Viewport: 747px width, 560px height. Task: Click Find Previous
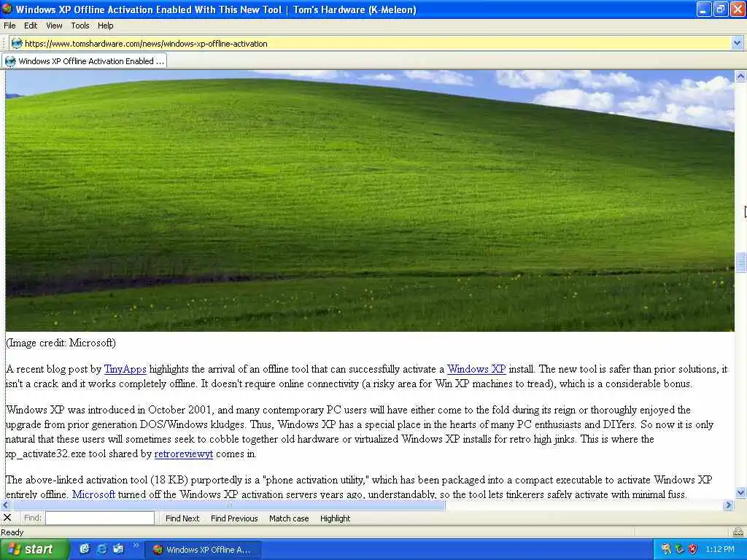tap(234, 518)
